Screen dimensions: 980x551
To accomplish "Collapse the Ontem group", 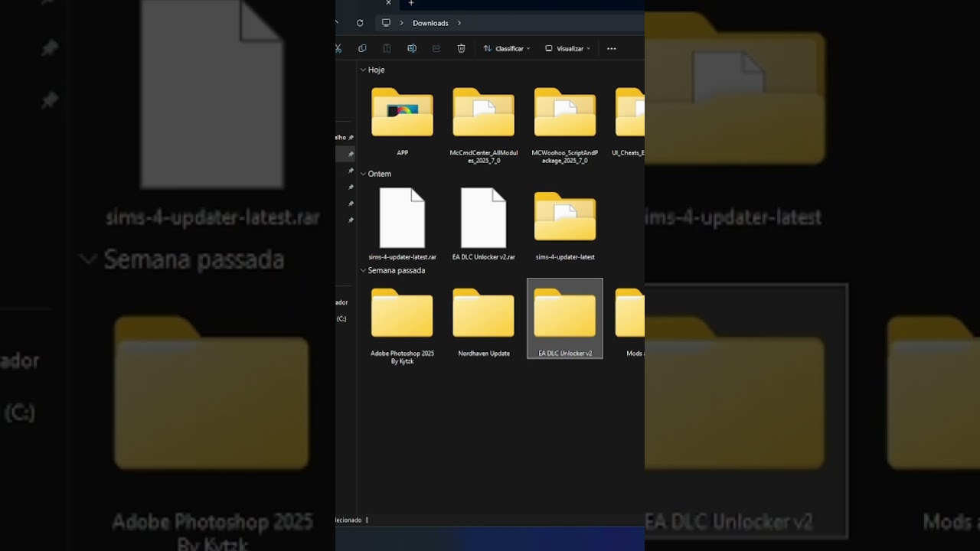I will [x=363, y=174].
